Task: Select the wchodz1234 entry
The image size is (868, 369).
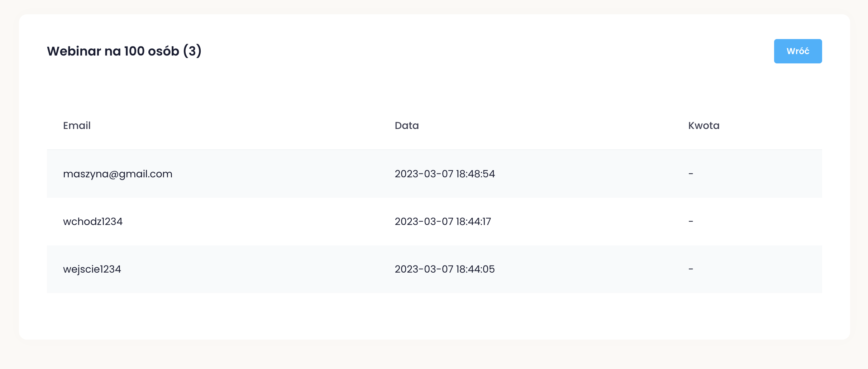Action: 93,222
